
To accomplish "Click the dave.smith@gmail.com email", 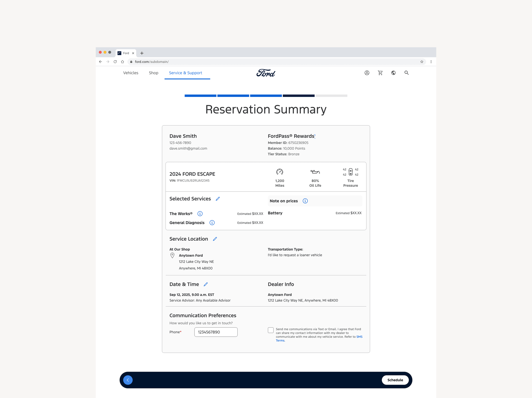I will click(188, 149).
